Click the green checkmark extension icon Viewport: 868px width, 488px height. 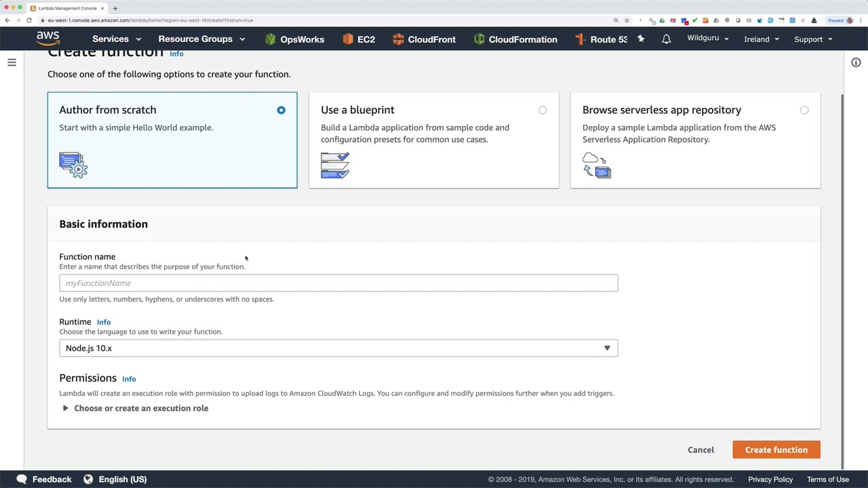(694, 20)
